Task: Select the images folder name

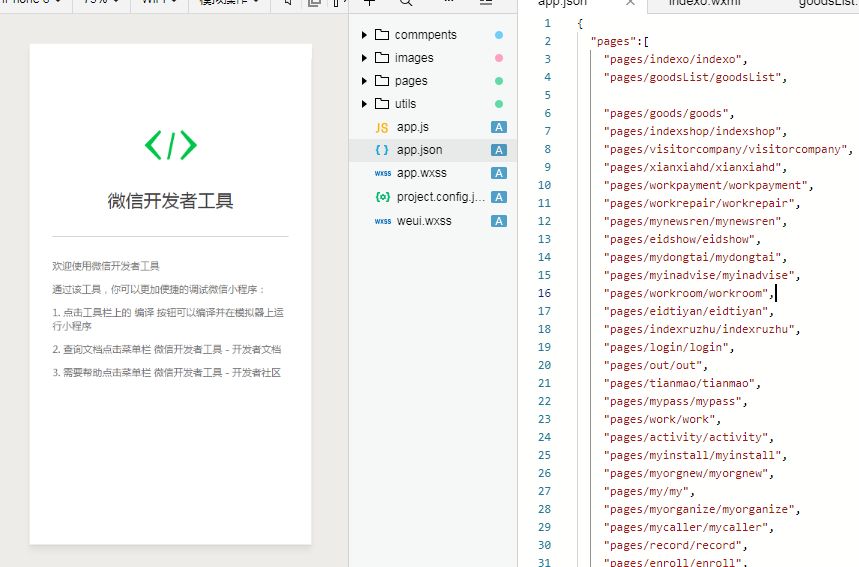Action: point(414,58)
